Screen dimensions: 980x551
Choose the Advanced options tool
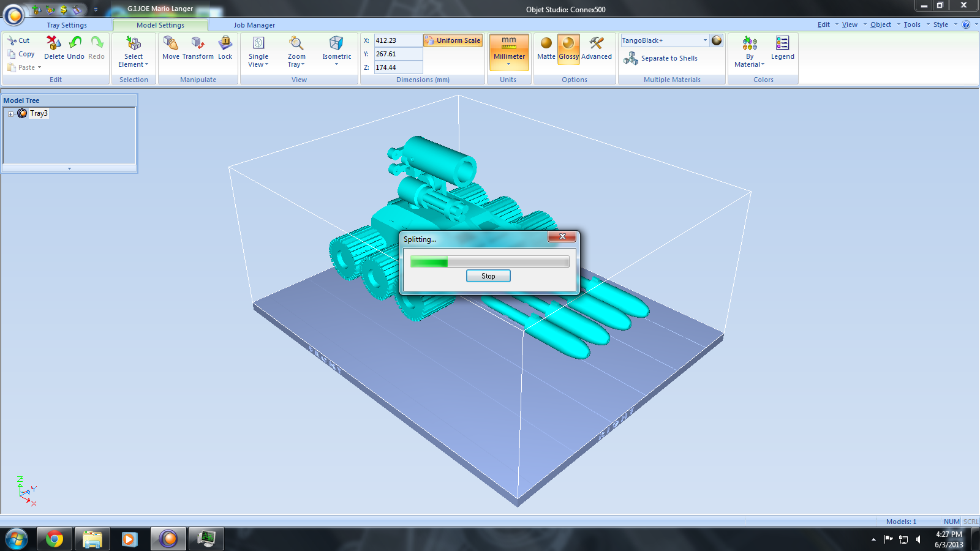coord(597,48)
